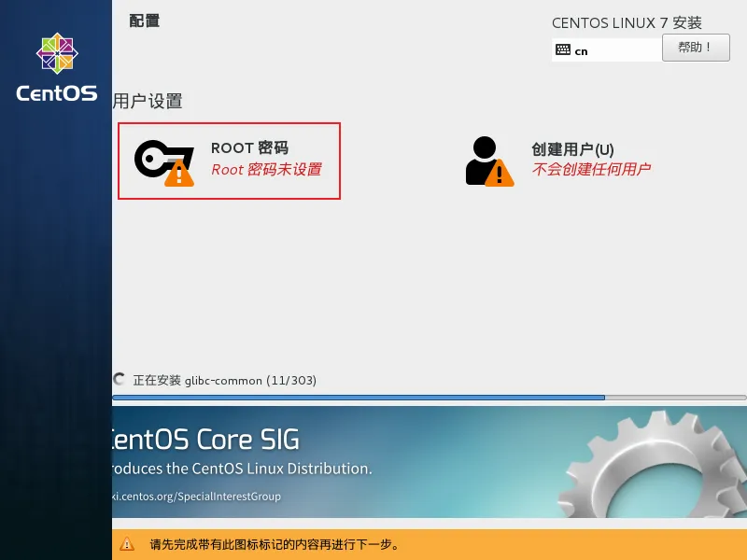Click '正在安装 glibc-common (11/303)' status text
The image size is (747, 560).
pyautogui.click(x=224, y=380)
